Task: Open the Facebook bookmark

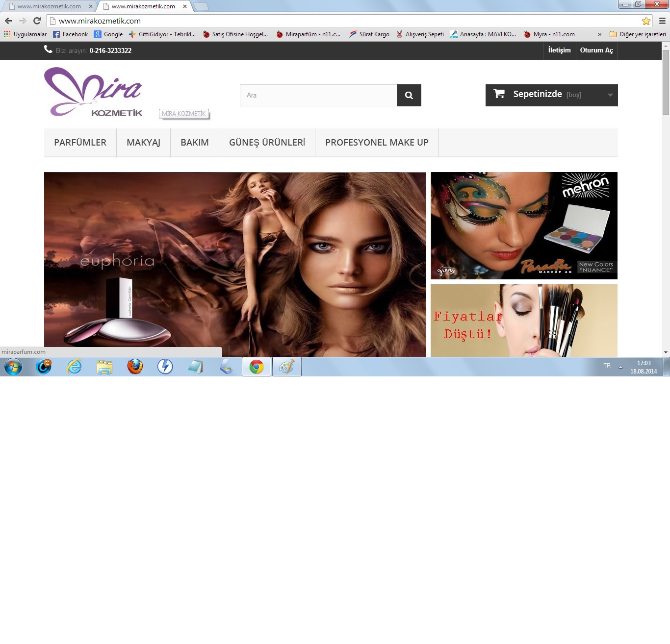Action: [71, 34]
